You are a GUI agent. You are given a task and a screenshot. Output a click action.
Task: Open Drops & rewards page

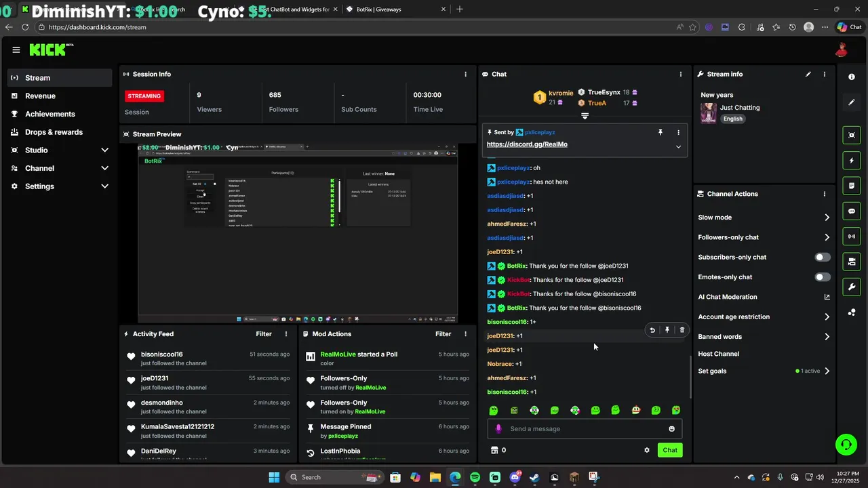[x=60, y=132]
